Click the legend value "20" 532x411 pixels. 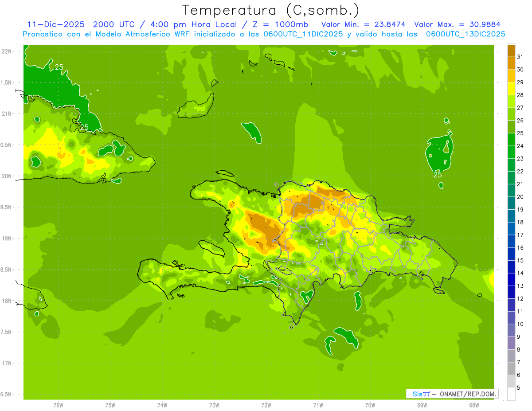point(520,197)
